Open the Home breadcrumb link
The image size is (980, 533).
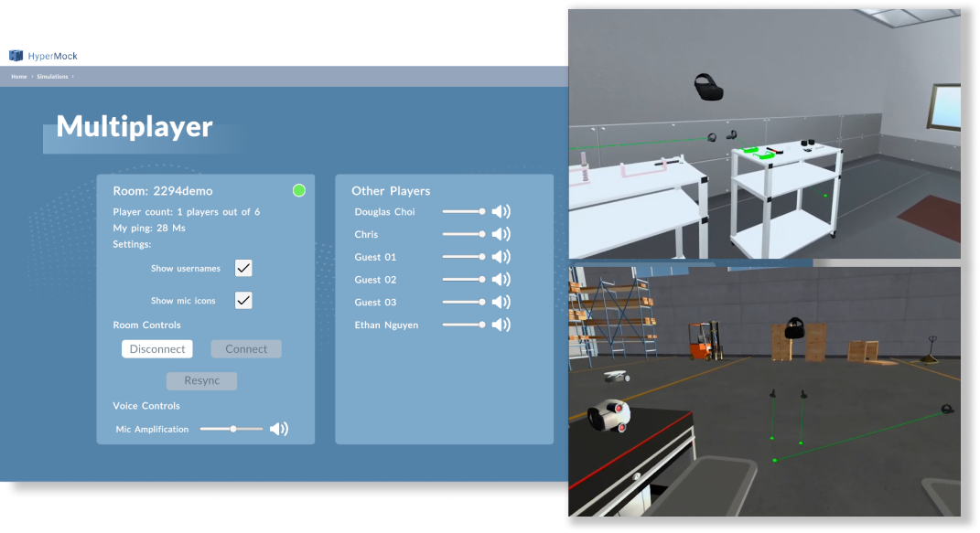18,76
